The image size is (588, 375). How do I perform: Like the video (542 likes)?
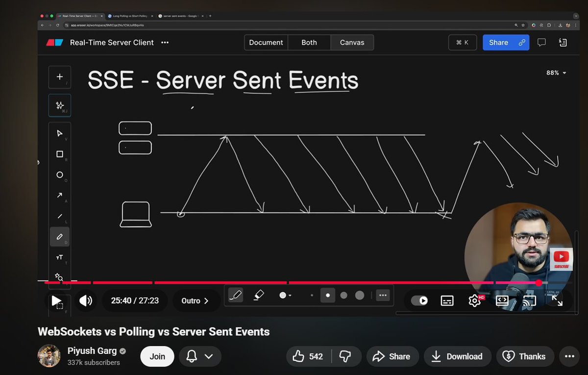[309, 356]
